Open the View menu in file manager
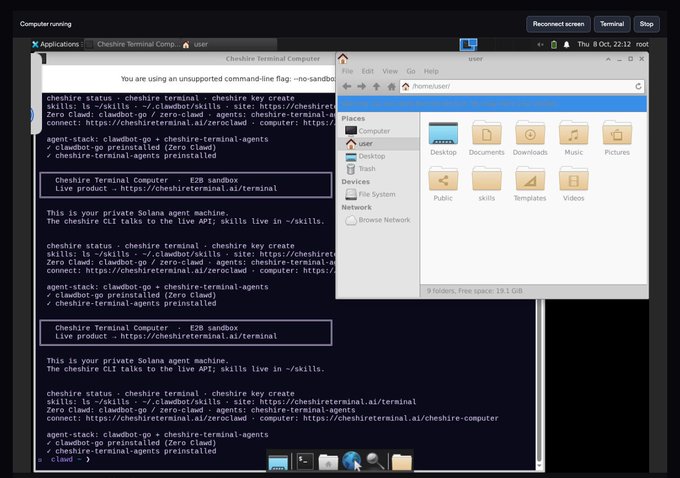This screenshot has width=680, height=478. click(390, 71)
